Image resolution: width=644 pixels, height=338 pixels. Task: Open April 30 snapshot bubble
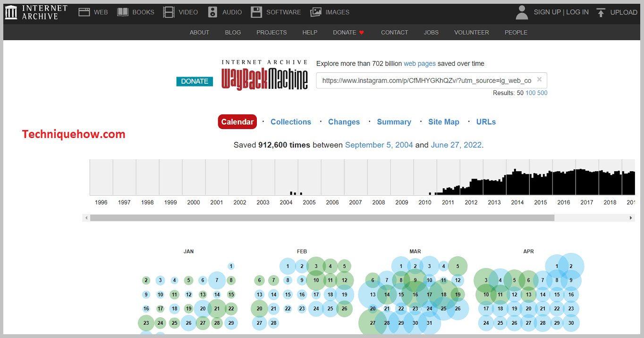click(571, 323)
